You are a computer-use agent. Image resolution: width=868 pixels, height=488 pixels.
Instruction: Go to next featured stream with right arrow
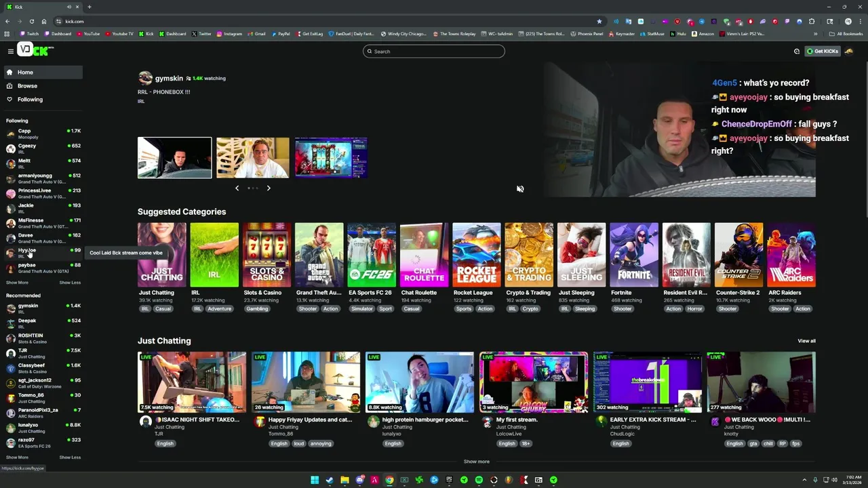pos(269,188)
